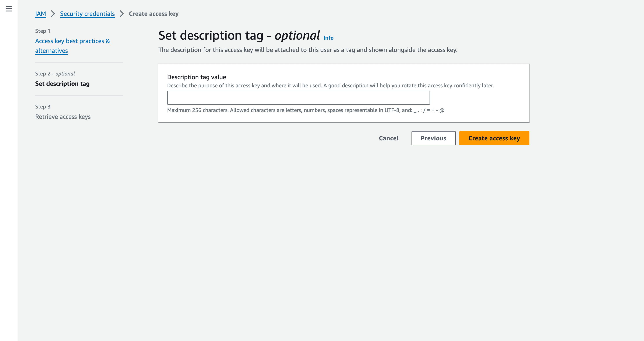The height and width of the screenshot is (341, 644).
Task: Click the chevron after the IAM breadcrumb
Action: click(53, 14)
